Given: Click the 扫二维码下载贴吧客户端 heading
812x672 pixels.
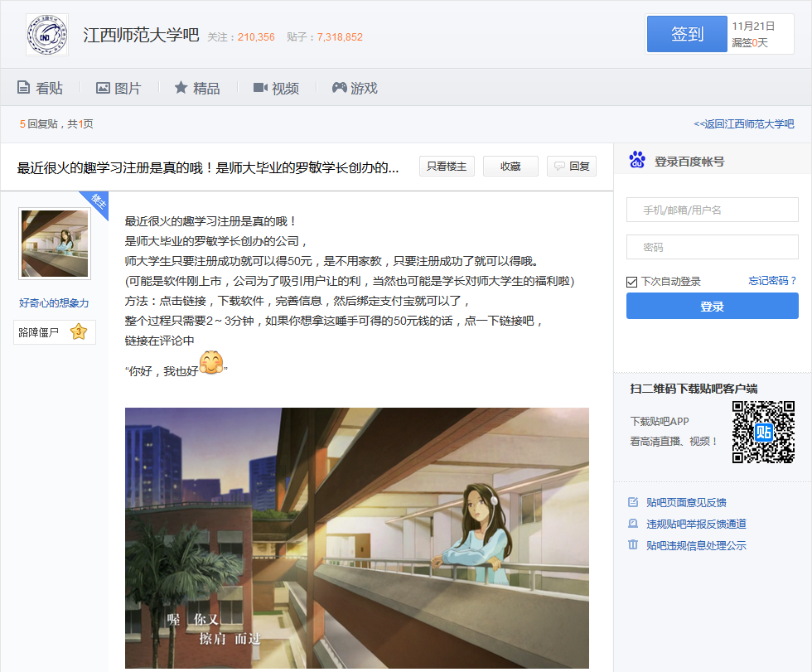Looking at the screenshot, I should (x=694, y=389).
